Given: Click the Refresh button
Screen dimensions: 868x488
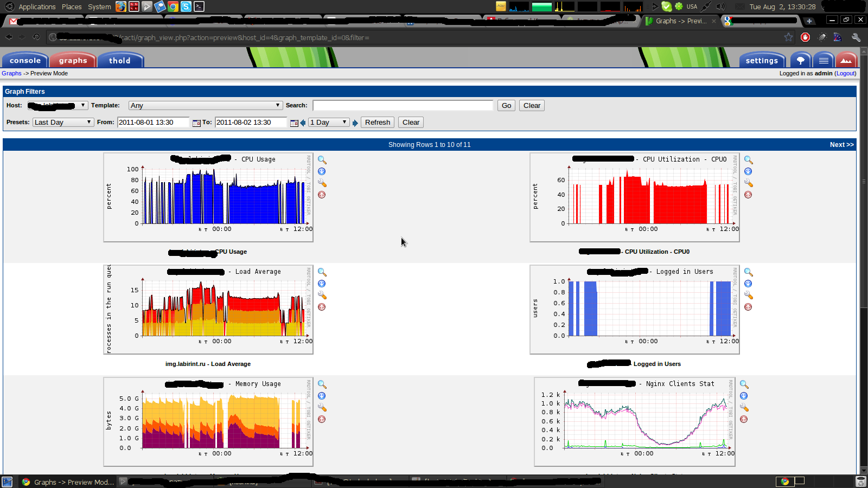Looking at the screenshot, I should [378, 123].
